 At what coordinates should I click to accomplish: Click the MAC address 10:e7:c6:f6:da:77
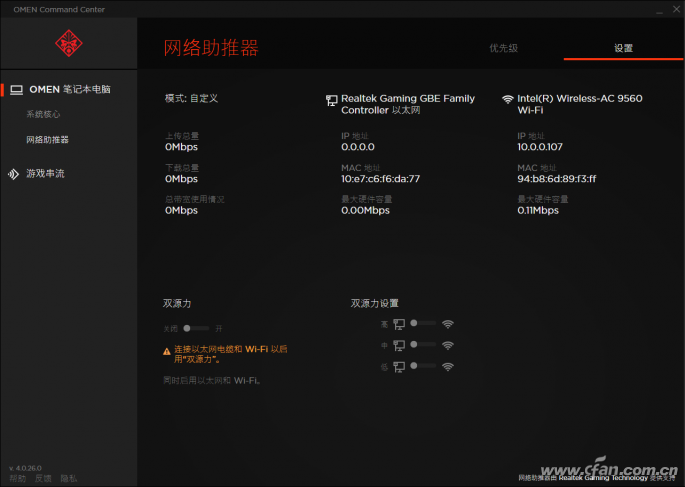(381, 179)
